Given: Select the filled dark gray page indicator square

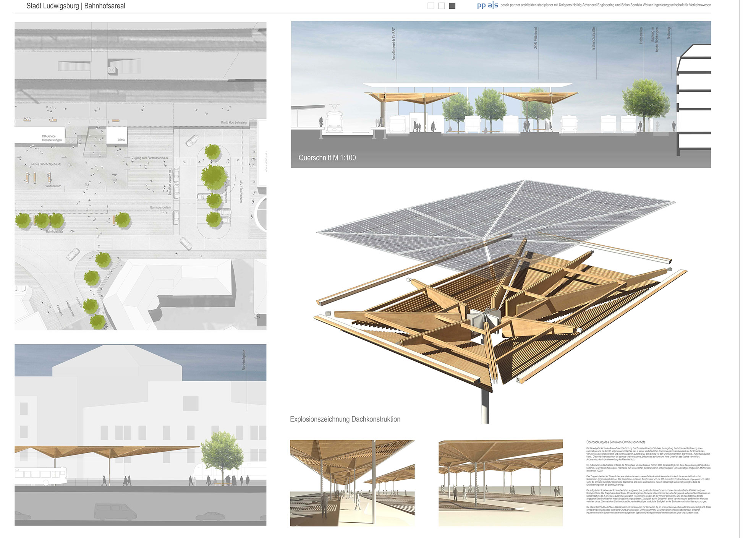Looking at the screenshot, I should pyautogui.click(x=452, y=6).
